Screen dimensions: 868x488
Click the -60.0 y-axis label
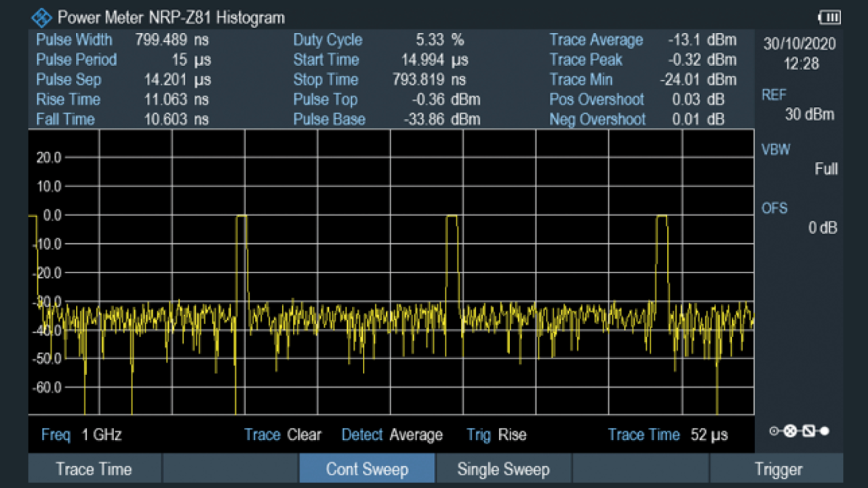46,388
